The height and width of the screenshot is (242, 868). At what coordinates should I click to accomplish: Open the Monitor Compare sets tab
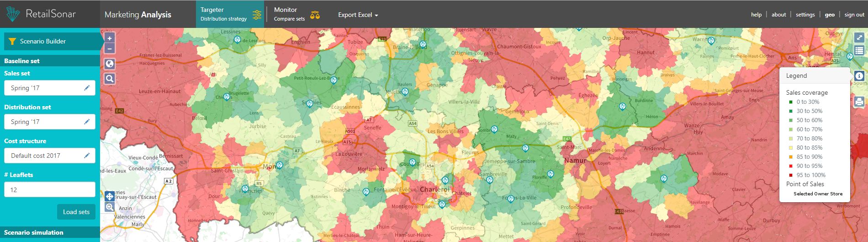pyautogui.click(x=296, y=14)
